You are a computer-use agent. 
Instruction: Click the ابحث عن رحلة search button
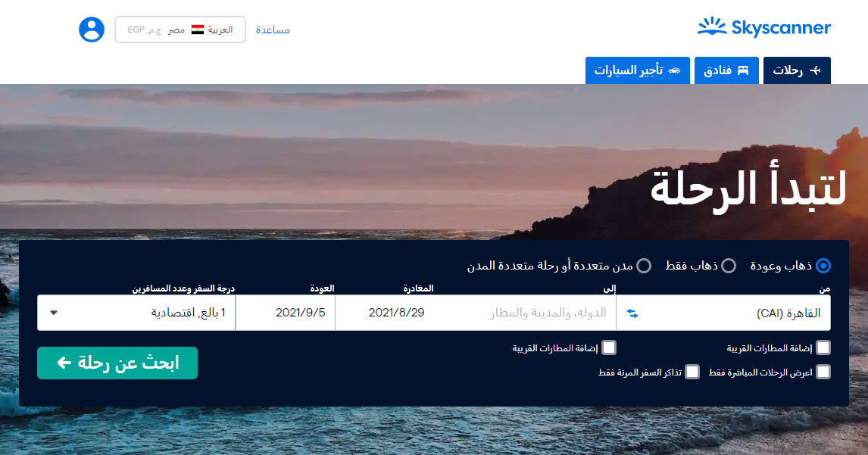pos(117,363)
